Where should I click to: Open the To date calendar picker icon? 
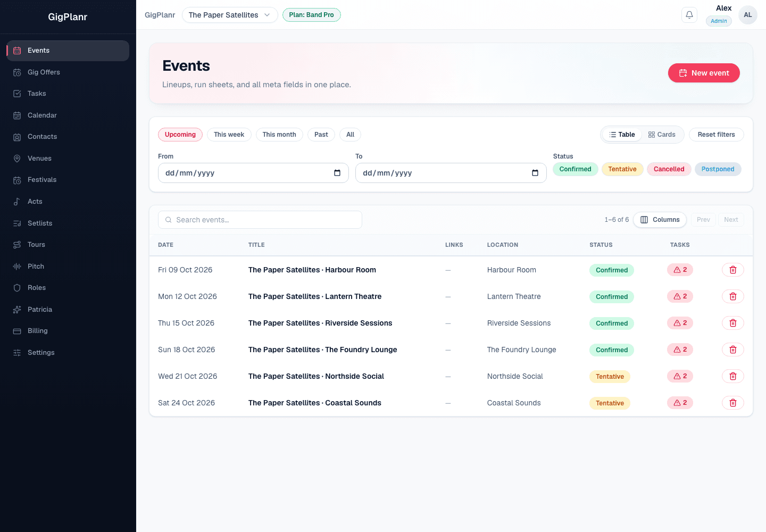535,173
